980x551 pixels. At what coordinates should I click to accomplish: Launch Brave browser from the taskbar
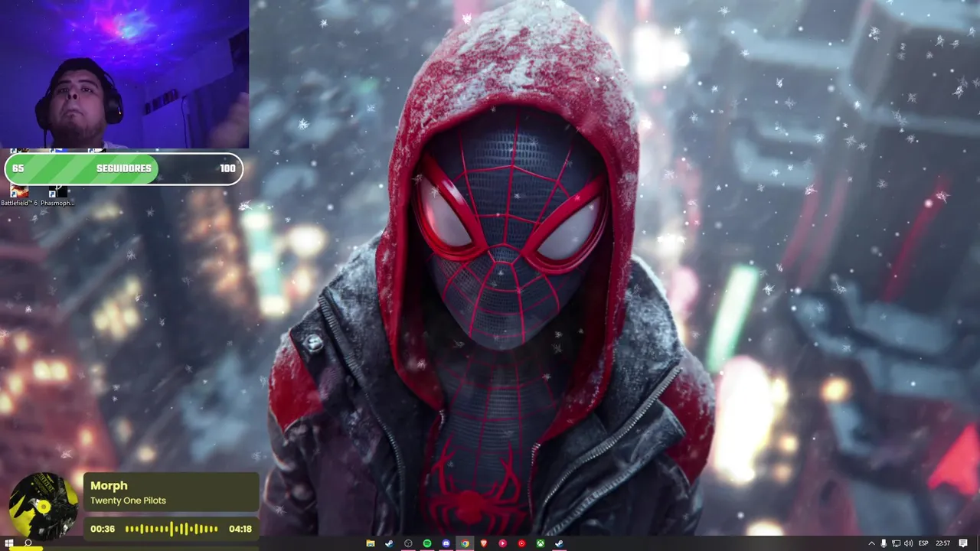point(484,543)
